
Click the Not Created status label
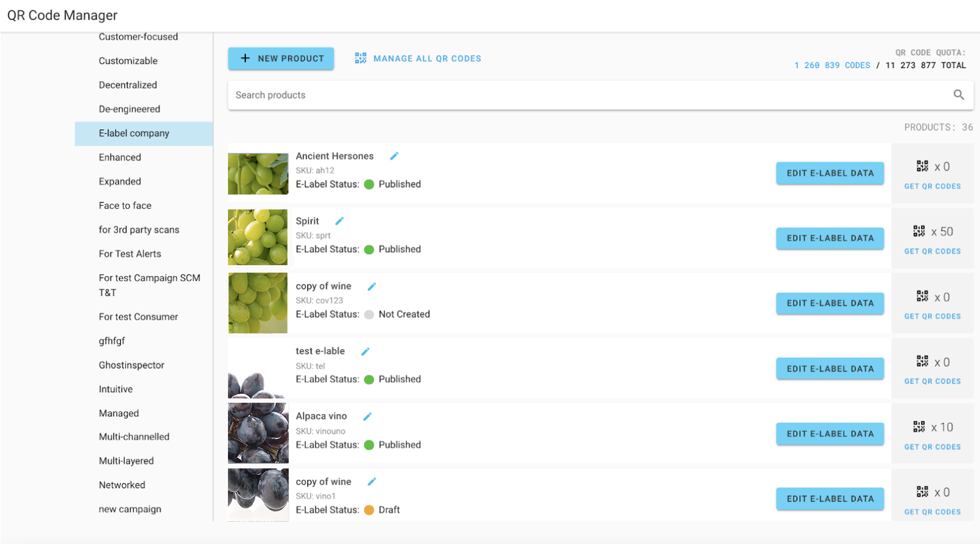404,314
